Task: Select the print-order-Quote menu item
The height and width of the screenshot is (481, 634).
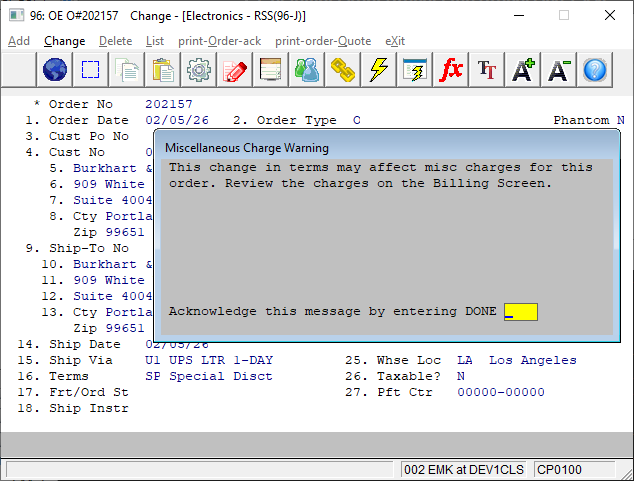Action: [323, 41]
